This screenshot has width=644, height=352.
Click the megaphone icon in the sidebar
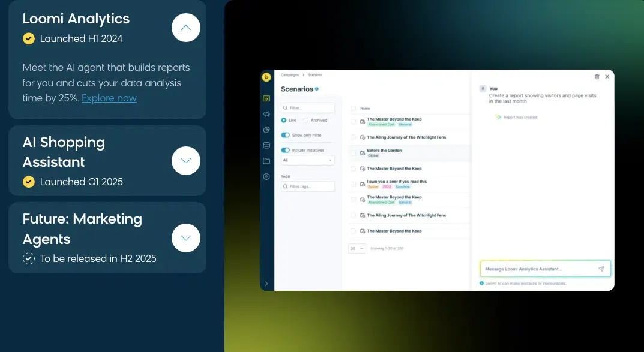266,114
